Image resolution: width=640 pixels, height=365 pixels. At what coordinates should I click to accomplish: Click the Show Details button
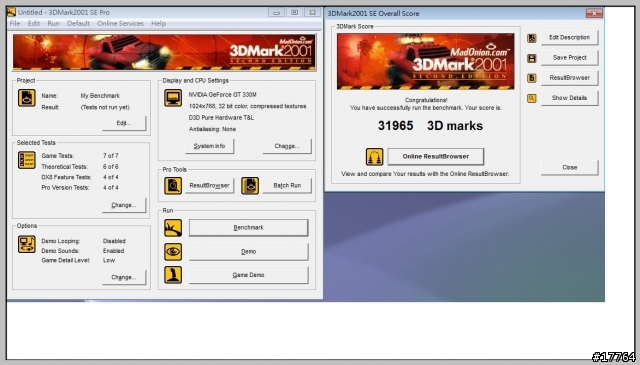569,98
